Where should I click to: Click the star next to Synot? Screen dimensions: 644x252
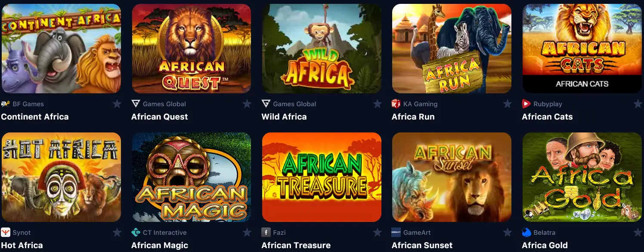click(x=117, y=232)
